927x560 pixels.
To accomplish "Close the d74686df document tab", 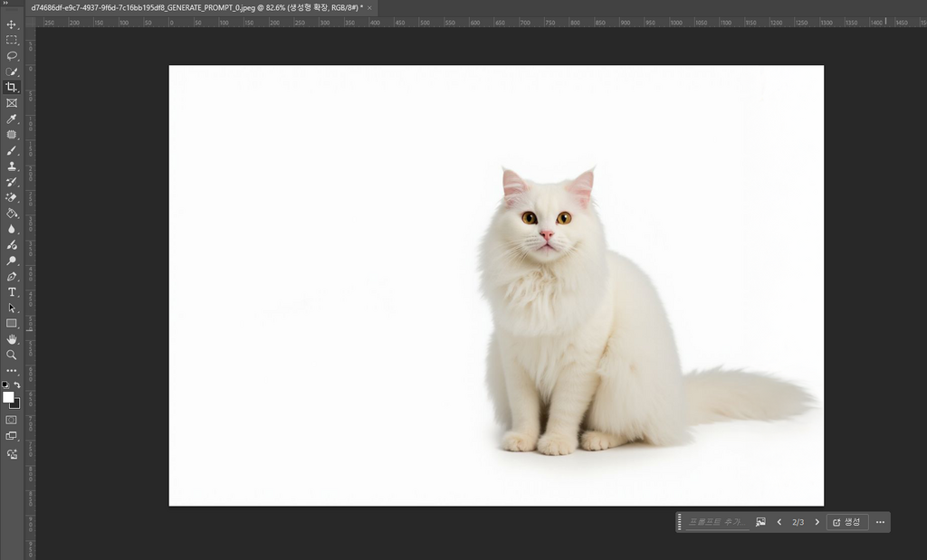I will (x=369, y=7).
